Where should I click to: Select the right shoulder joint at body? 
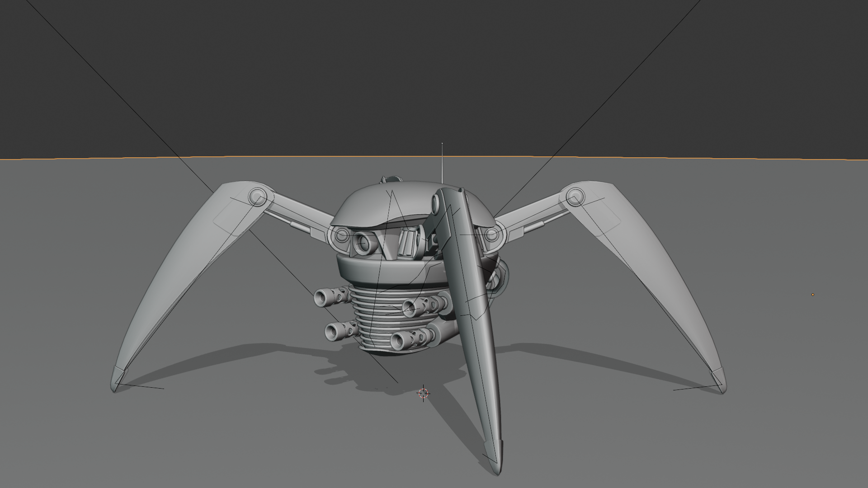pos(492,235)
